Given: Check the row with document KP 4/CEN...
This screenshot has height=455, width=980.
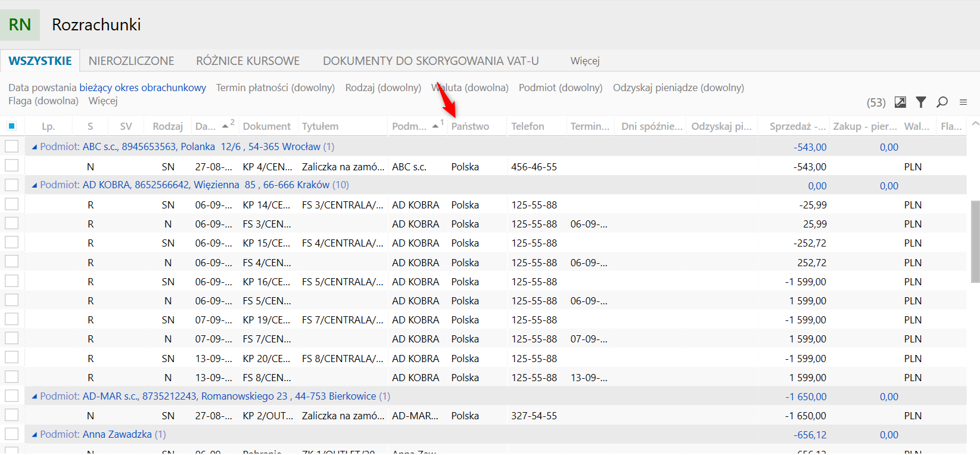Looking at the screenshot, I should pyautogui.click(x=11, y=166).
